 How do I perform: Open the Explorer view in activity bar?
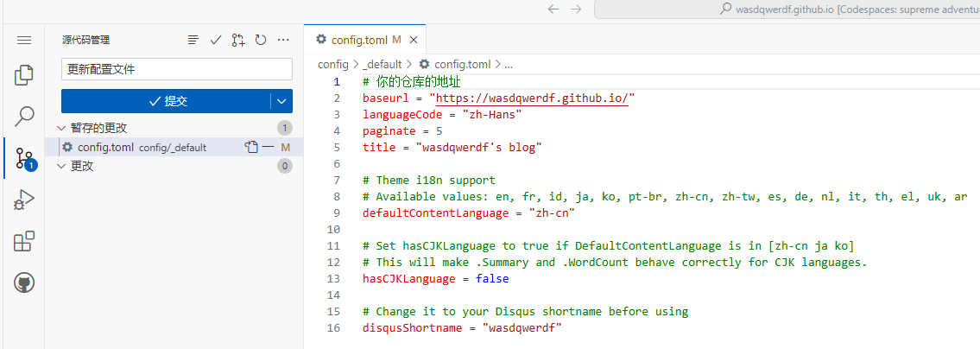click(24, 76)
